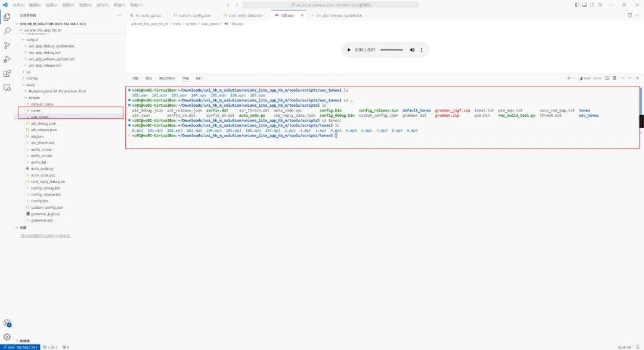The height and width of the screenshot is (350, 644).
Task: Open the 选择 (Selection) menu
Action: pyautogui.click(x=51, y=5)
